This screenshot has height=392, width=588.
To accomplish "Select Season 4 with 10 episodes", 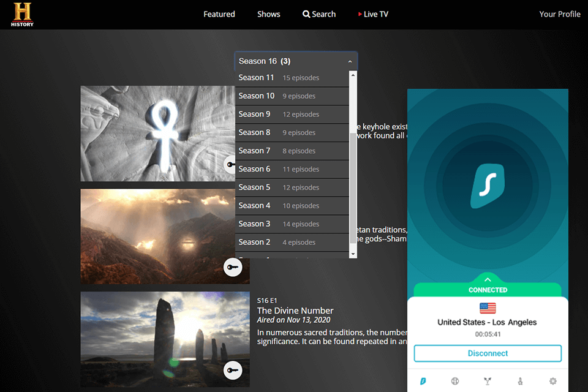I will click(292, 206).
